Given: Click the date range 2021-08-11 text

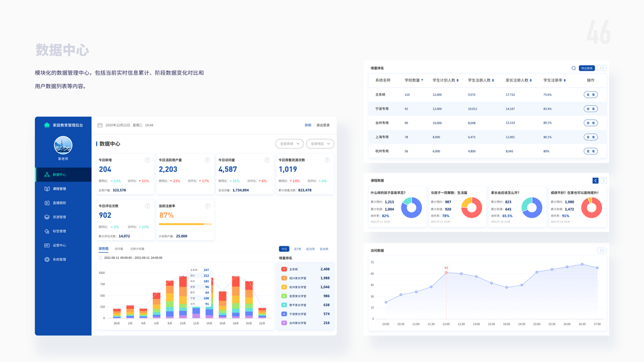Looking at the screenshot, I should click(x=133, y=258).
